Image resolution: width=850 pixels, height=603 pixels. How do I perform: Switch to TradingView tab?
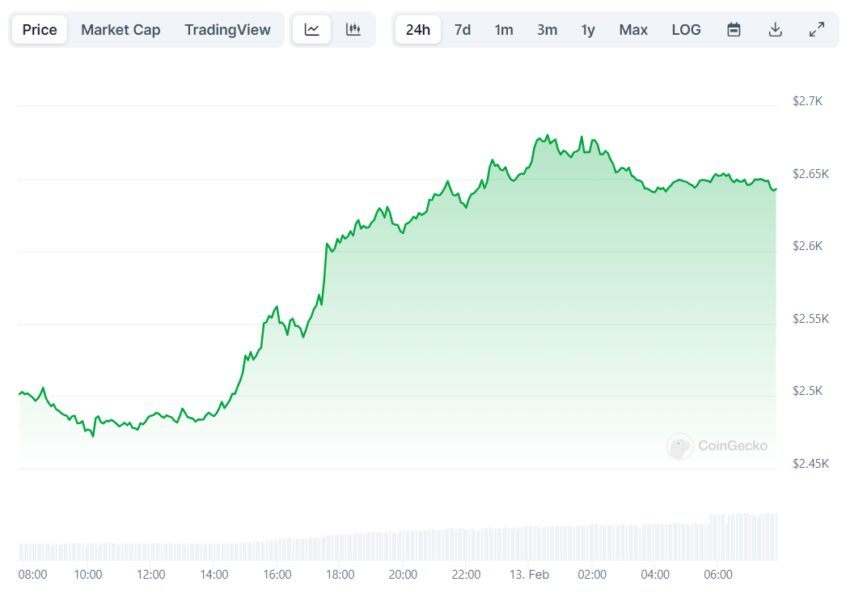(x=227, y=30)
